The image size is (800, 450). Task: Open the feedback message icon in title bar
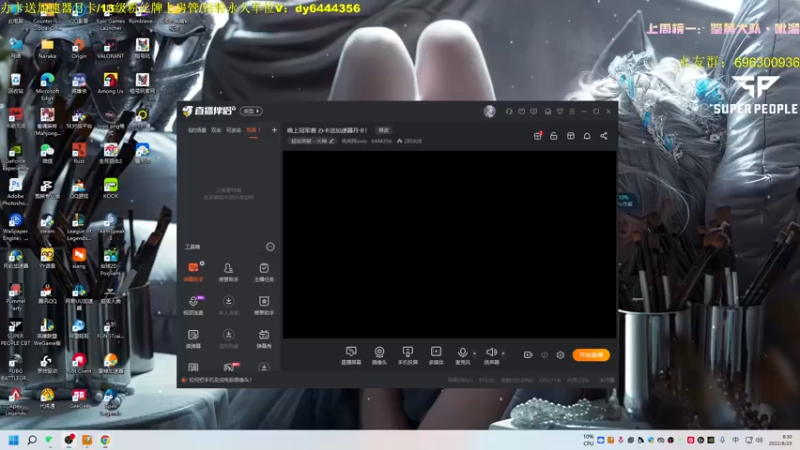coord(533,111)
